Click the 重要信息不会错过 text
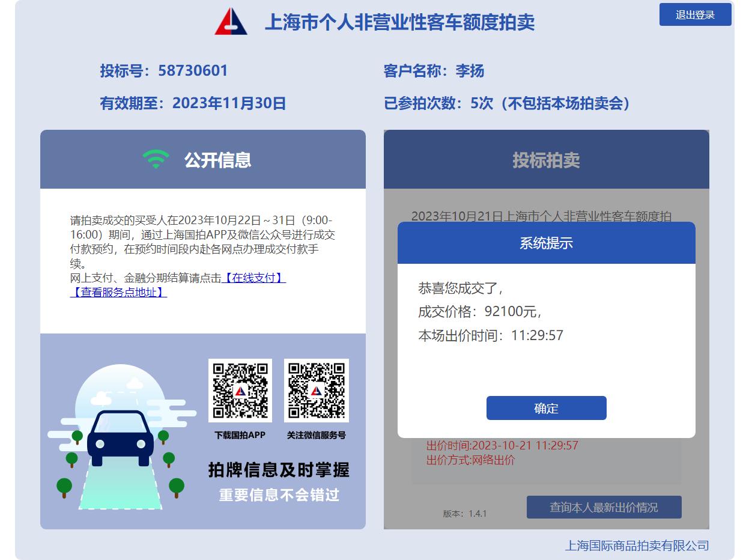This screenshot has width=749, height=560. point(279,495)
